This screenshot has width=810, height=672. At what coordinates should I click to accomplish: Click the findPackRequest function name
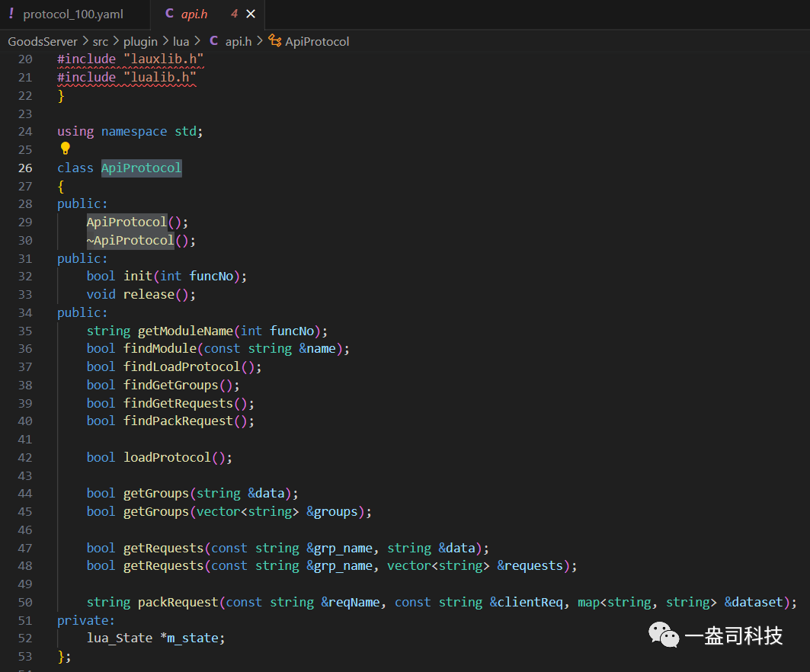178,421
